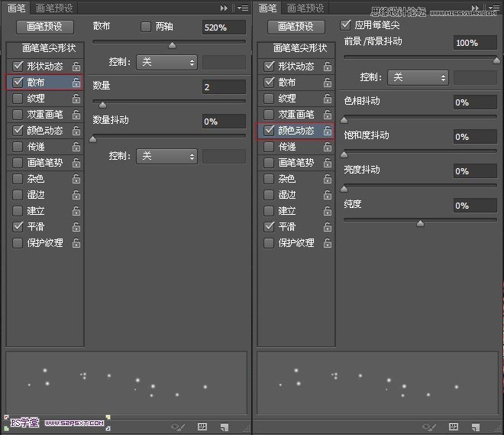Open 前景/背景抖动 控制 dropdown

coord(418,77)
